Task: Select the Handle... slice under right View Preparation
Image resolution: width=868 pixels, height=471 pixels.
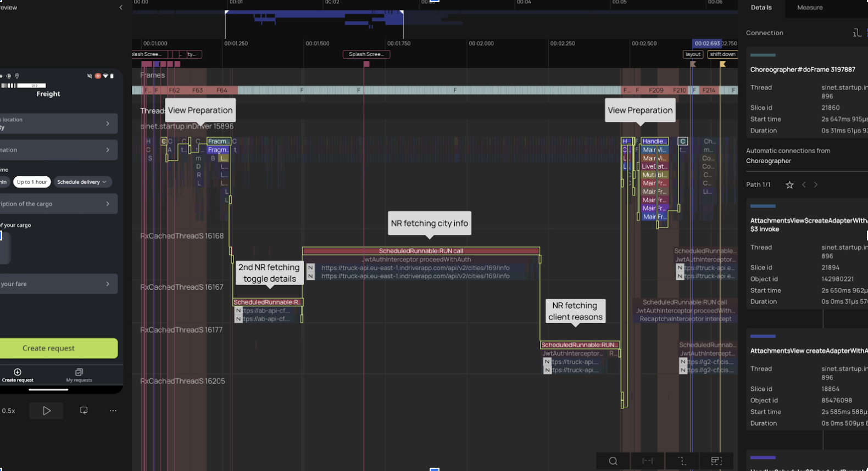Action: (654, 141)
